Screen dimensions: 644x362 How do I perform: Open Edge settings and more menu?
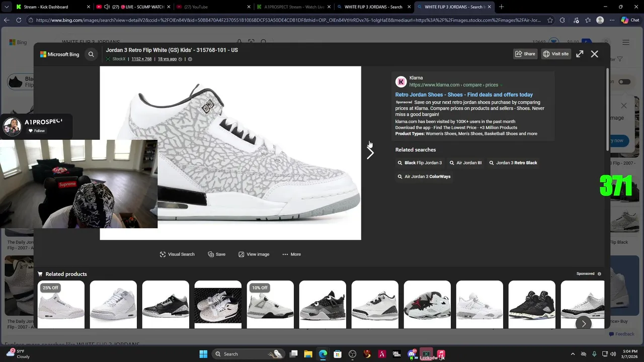pyautogui.click(x=612, y=20)
